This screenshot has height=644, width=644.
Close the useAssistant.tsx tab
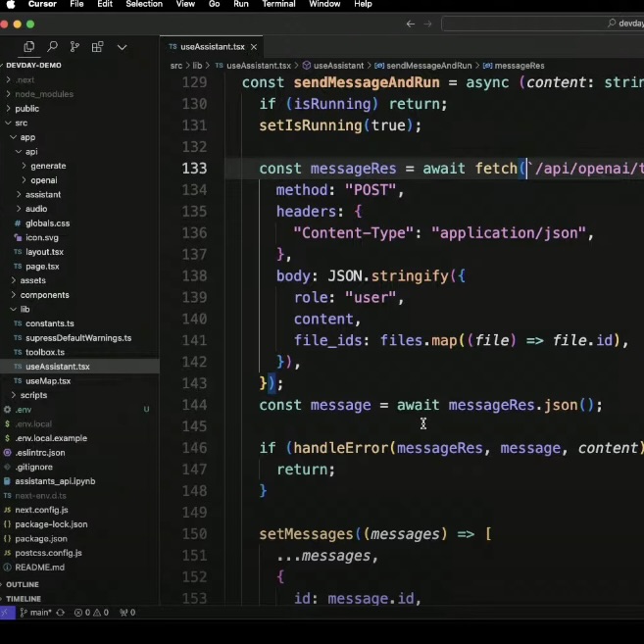tap(254, 46)
